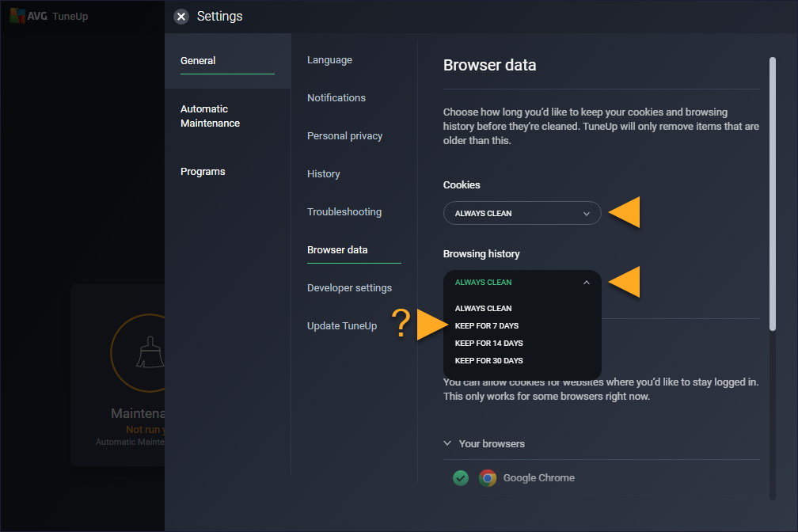Choose Keep for 14 Days option
Viewport: 798px width, 532px height.
click(488, 343)
